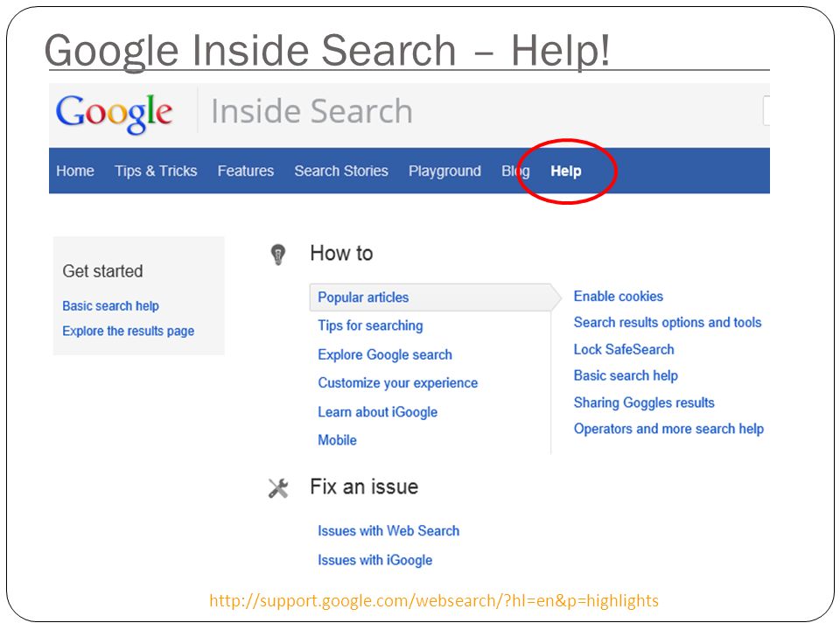
Task: Click the Google logo
Action: click(x=114, y=113)
